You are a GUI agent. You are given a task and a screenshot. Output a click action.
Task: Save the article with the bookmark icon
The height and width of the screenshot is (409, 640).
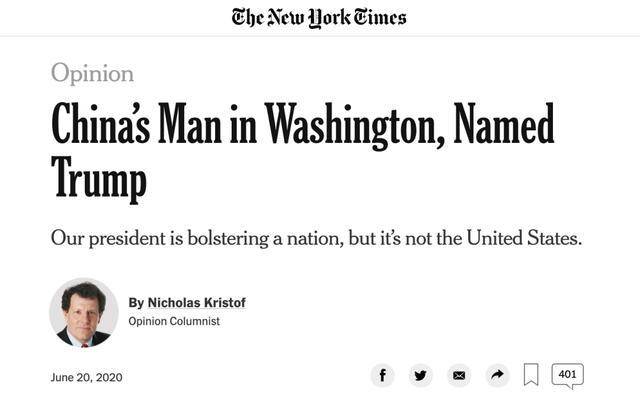tap(531, 375)
